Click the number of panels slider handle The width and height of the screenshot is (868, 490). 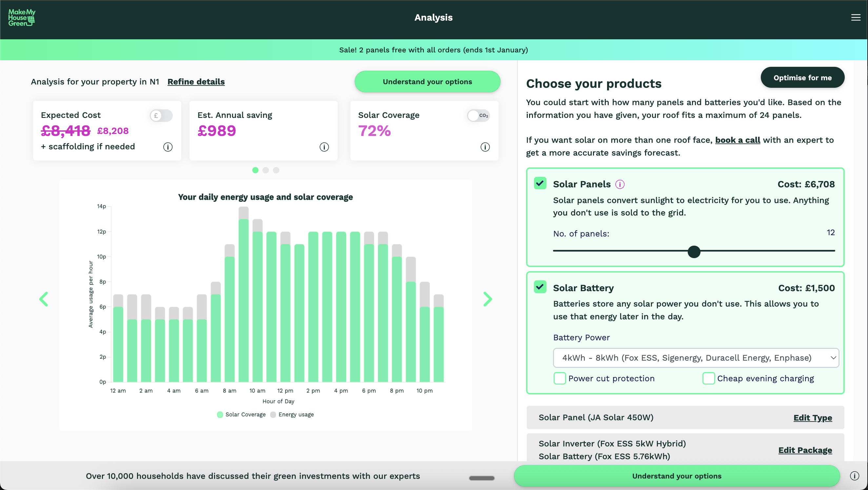pyautogui.click(x=694, y=252)
